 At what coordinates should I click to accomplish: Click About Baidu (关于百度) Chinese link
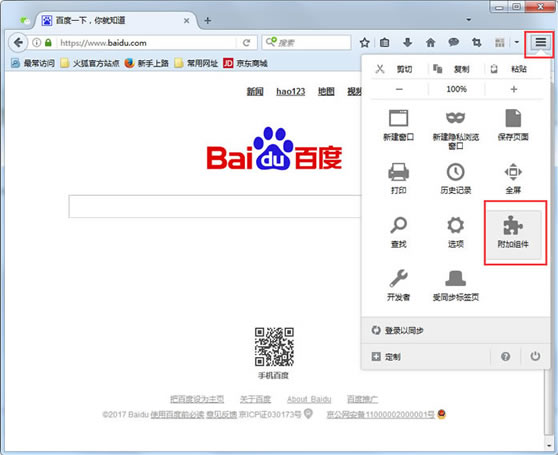256,399
